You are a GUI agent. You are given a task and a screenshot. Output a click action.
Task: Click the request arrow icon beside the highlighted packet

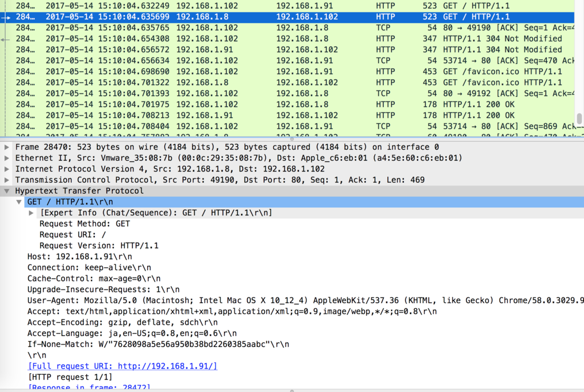5,17
